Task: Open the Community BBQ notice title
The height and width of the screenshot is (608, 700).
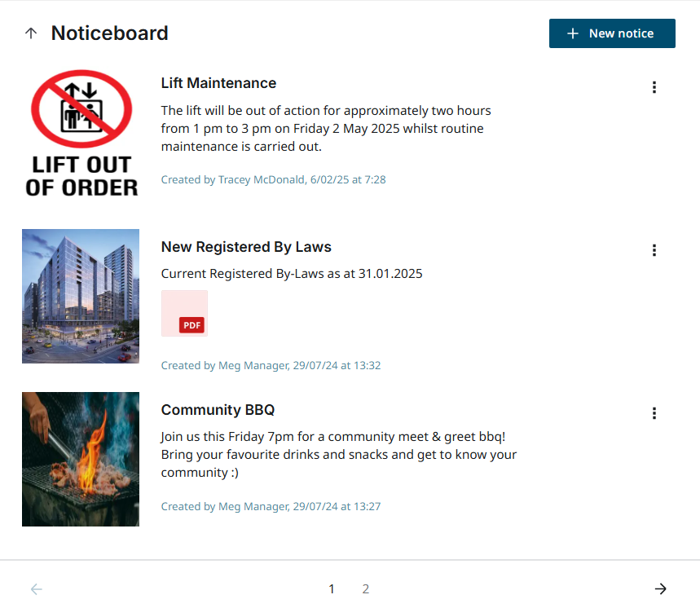Action: point(218,410)
